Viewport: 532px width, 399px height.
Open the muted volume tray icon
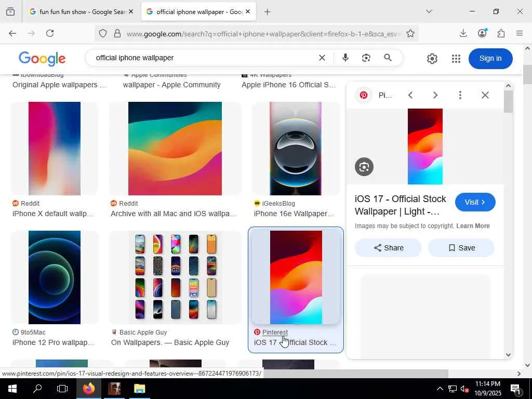pos(464,389)
